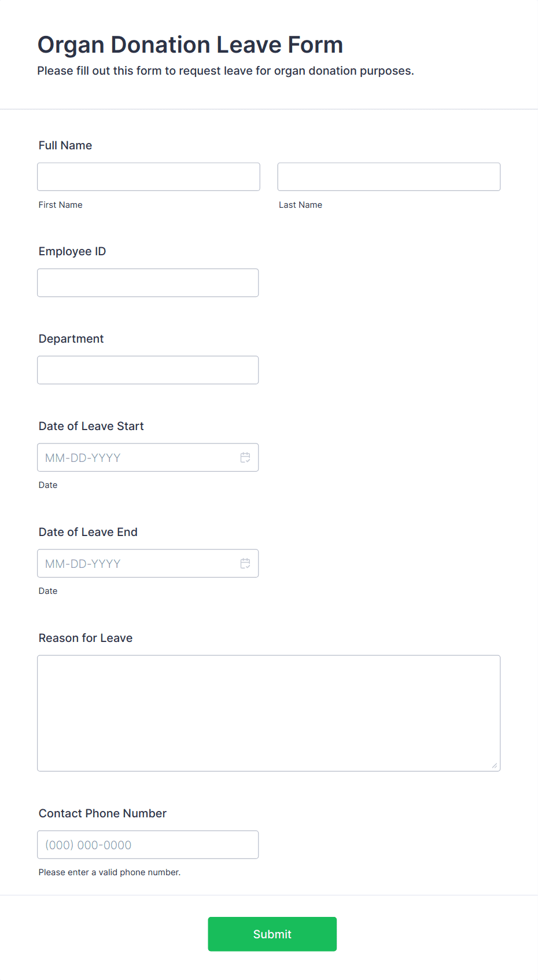The image size is (538, 980).
Task: Click the Department label
Action: (71, 339)
